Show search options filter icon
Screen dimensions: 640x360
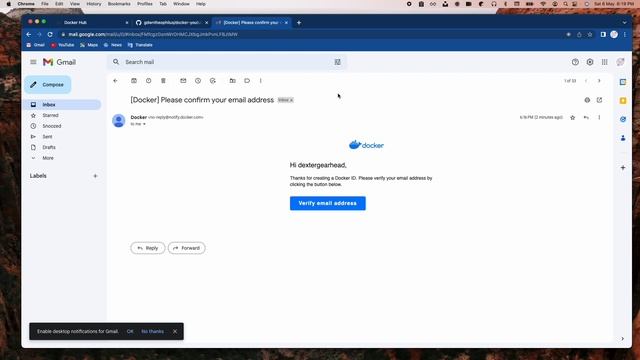pos(338,62)
